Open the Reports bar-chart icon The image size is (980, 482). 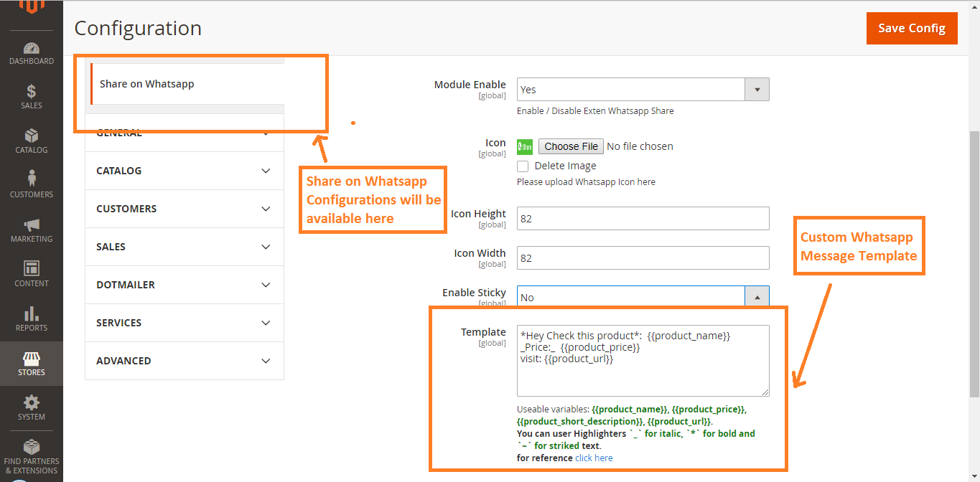(x=32, y=313)
